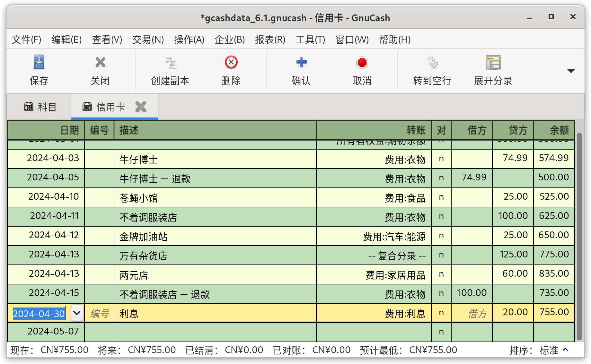Toggle reconcile flag on 牛仔博士 row
This screenshot has width=591, height=364.
441,159
